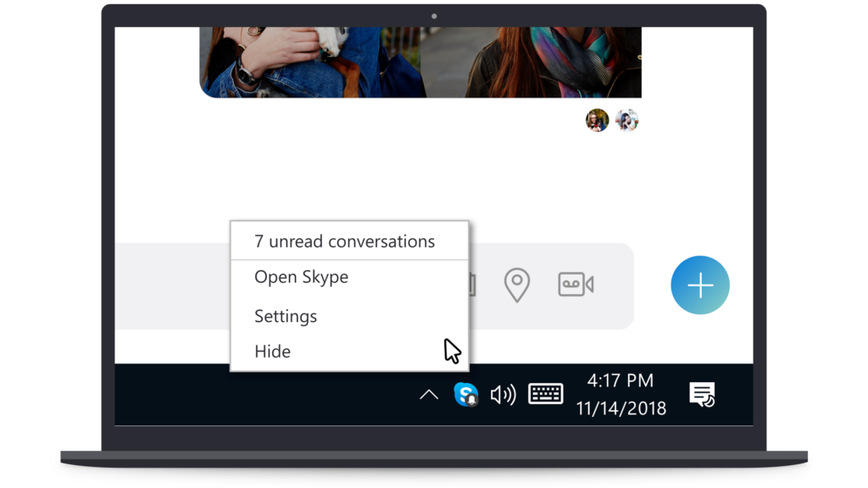This screenshot has height=488, width=868.
Task: Click inside the message input field
Action: click(x=170, y=286)
